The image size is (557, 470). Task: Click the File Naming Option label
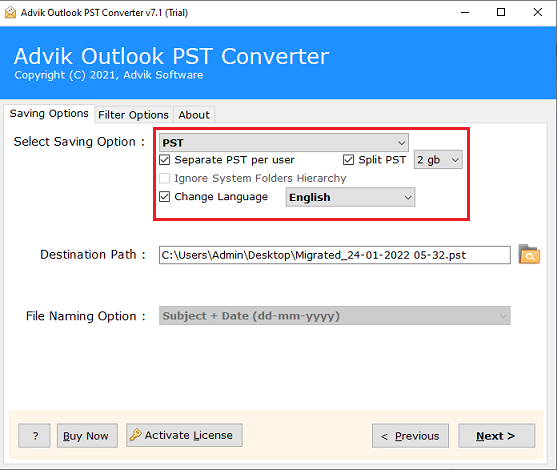tap(86, 316)
